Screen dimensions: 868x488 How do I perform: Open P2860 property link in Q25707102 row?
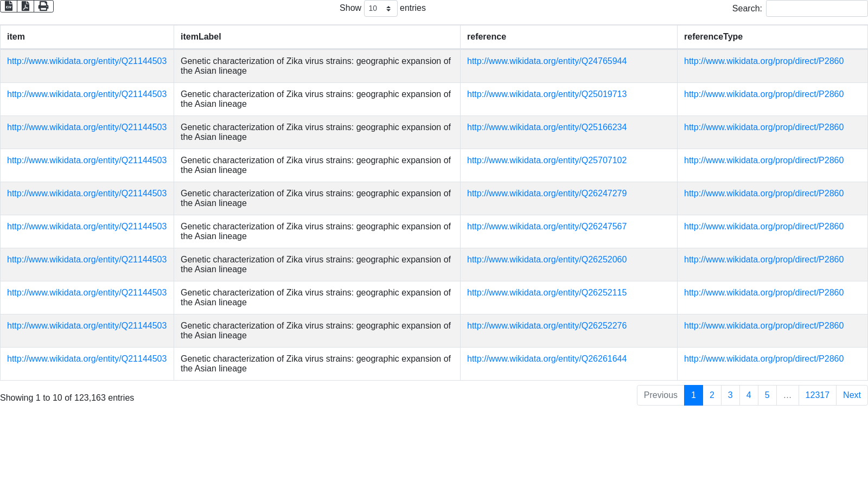coord(763,160)
